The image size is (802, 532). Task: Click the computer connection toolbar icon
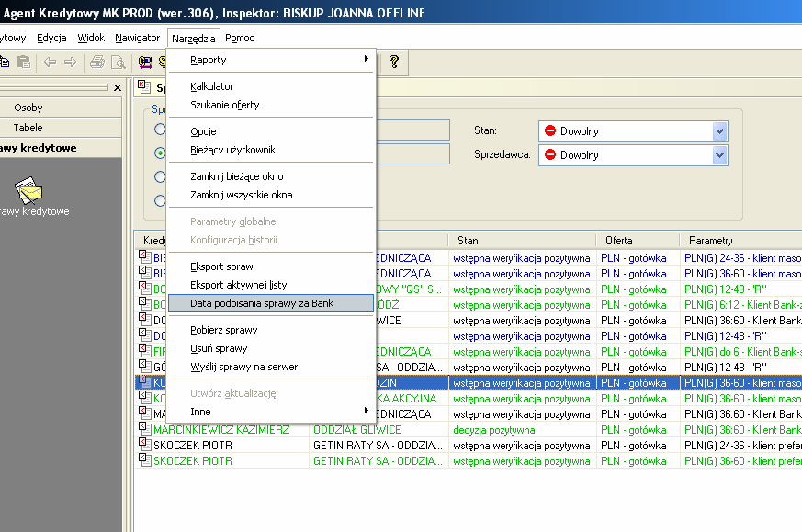click(x=145, y=62)
